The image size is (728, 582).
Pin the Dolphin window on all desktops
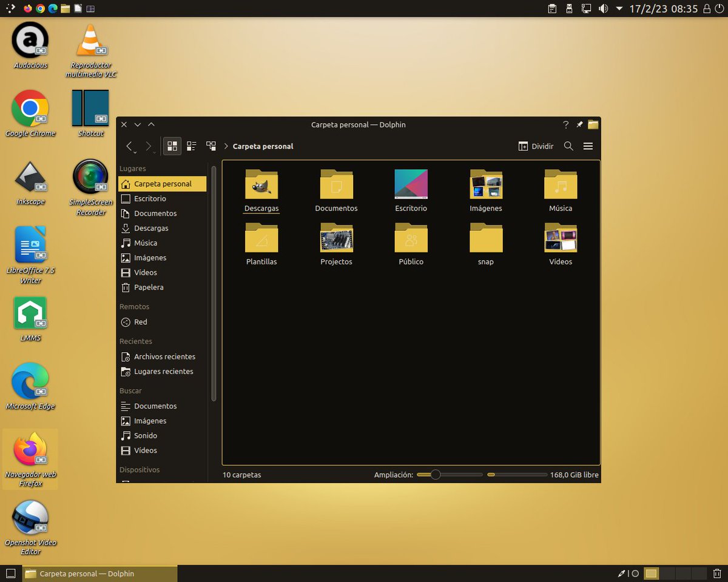[579, 124]
